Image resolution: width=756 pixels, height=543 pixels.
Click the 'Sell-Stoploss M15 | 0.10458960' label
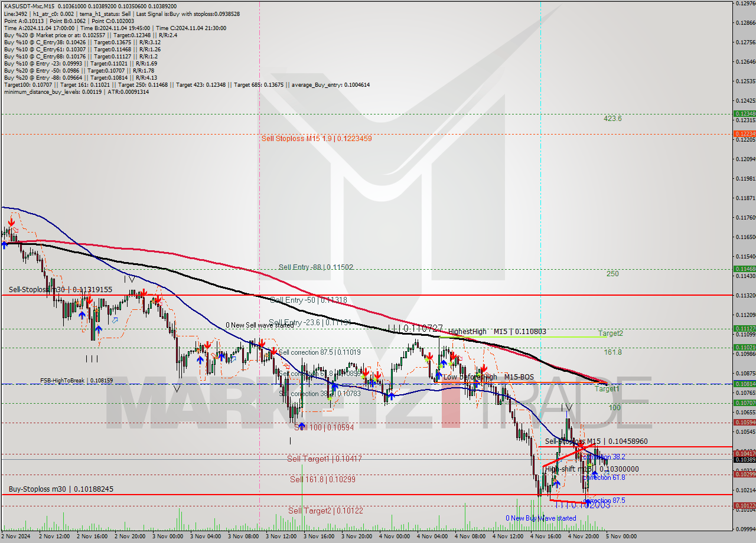[x=596, y=441]
